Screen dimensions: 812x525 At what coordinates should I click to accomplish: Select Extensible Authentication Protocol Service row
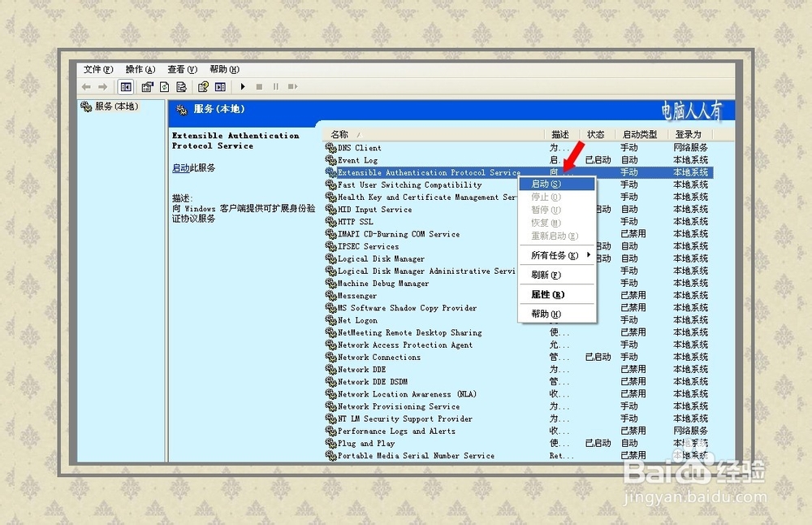pos(519,172)
